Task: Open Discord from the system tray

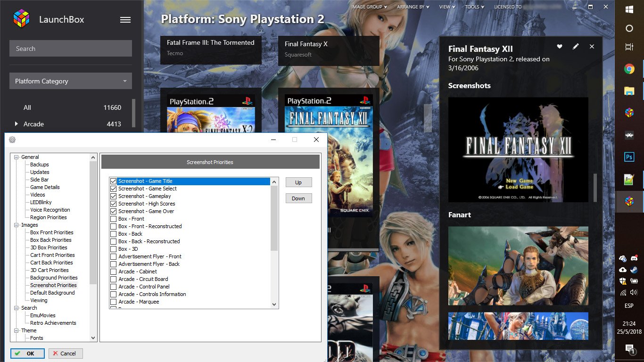Action: [634, 258]
